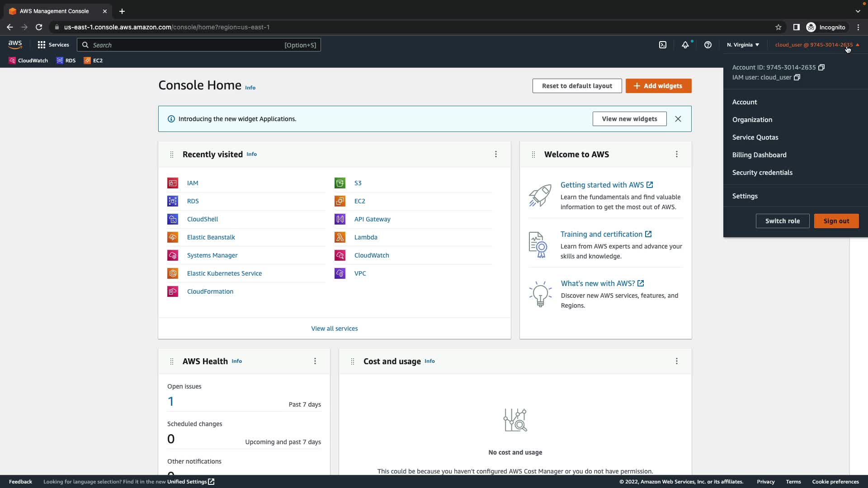Open the Services grid menu
The image size is (868, 488).
[53, 45]
